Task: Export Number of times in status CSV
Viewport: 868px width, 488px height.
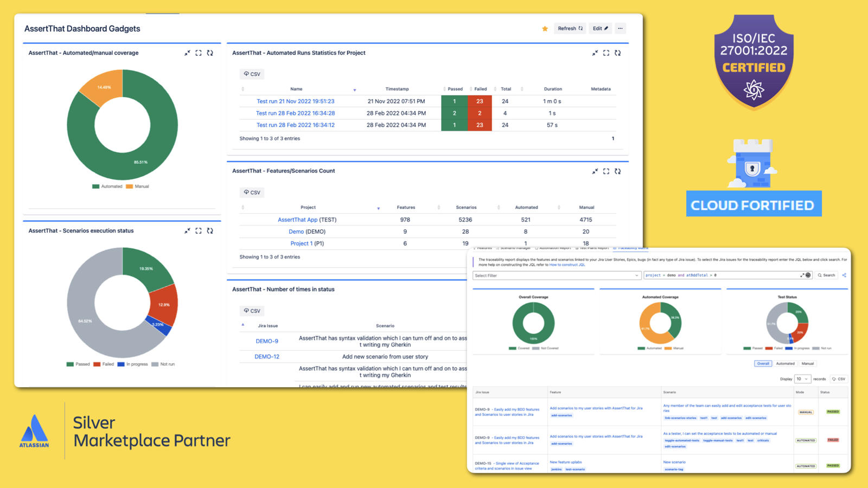Action: tap(252, 311)
